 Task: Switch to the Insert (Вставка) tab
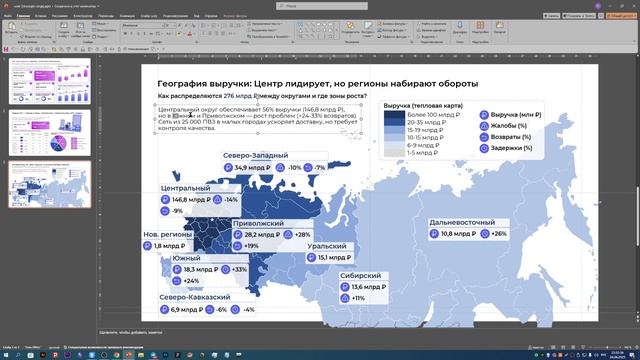click(40, 16)
